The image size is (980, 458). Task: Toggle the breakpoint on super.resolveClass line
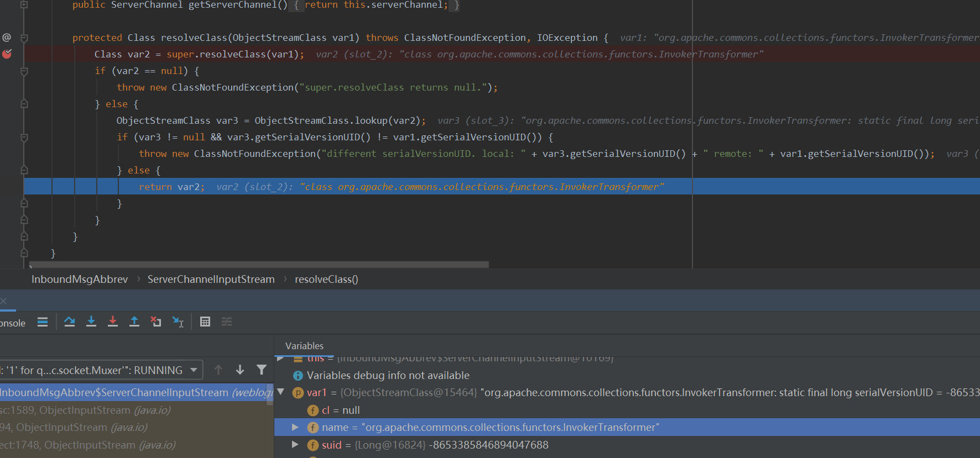tap(7, 54)
